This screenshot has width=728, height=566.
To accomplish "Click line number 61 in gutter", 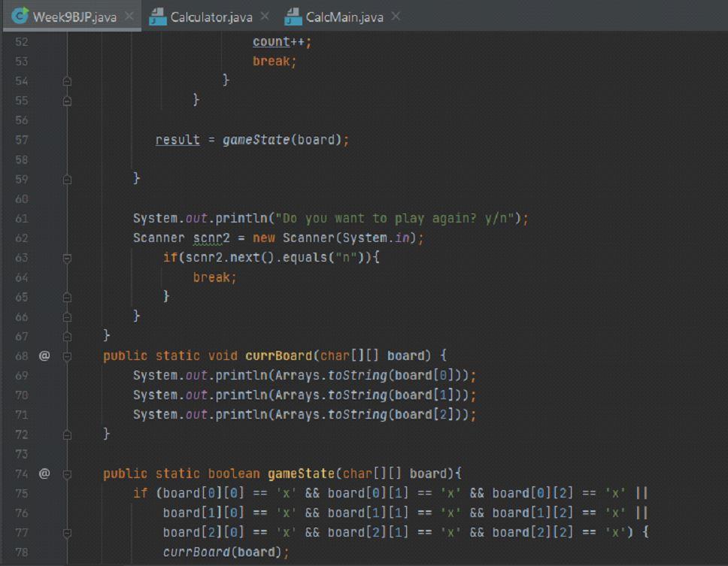I will (21, 219).
